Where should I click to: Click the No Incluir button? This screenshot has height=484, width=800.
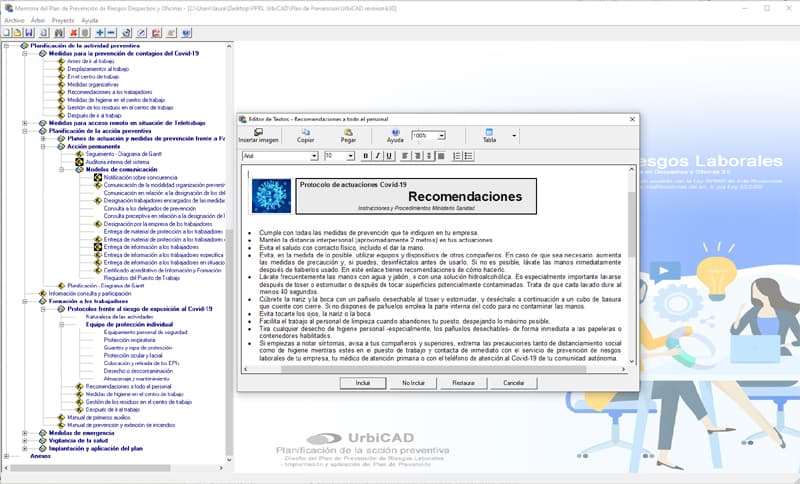point(413,383)
